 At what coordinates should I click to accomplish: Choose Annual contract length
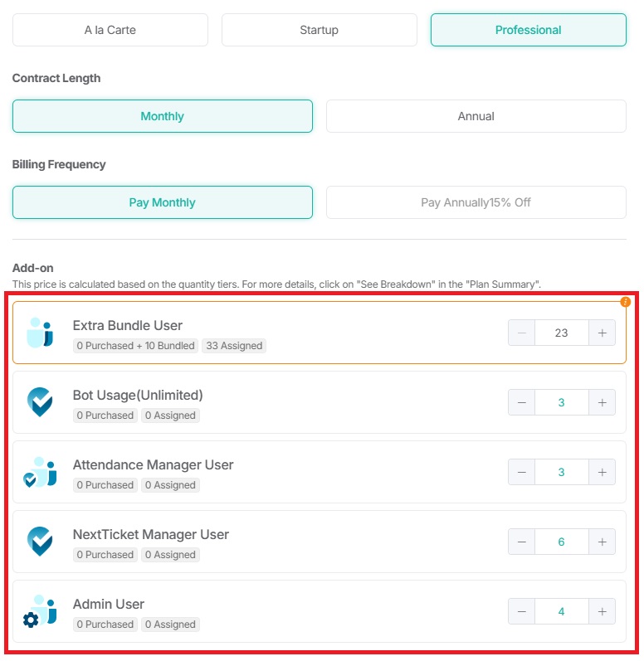pyautogui.click(x=476, y=116)
